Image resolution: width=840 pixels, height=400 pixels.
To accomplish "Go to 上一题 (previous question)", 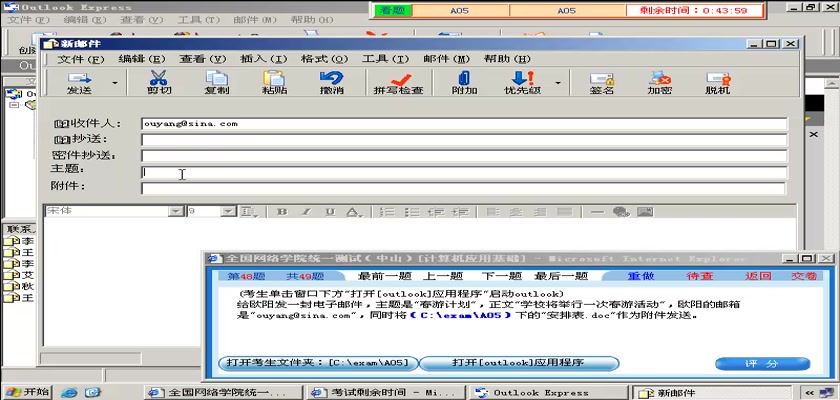I will pyautogui.click(x=443, y=276).
